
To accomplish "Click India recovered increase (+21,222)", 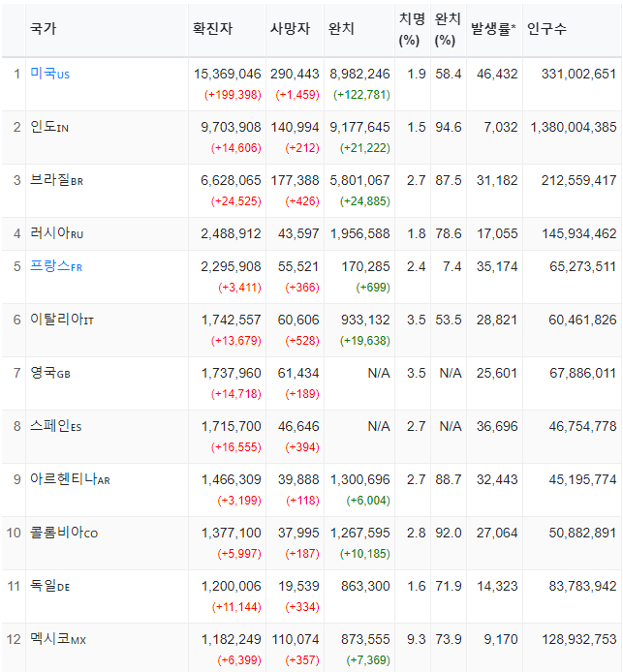I will point(365,148).
